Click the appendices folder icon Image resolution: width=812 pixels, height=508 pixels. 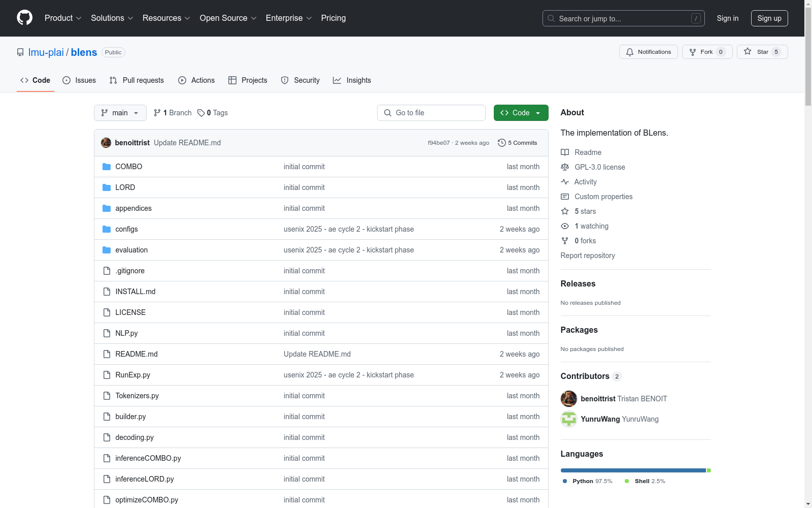point(107,208)
